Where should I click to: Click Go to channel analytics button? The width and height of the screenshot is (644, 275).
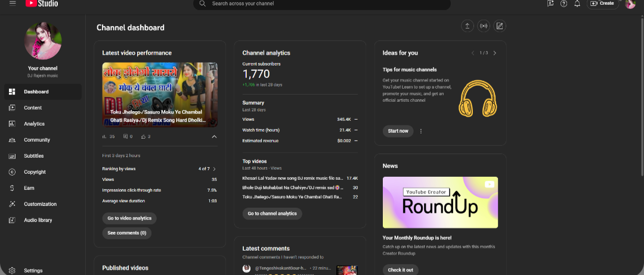coord(272,214)
